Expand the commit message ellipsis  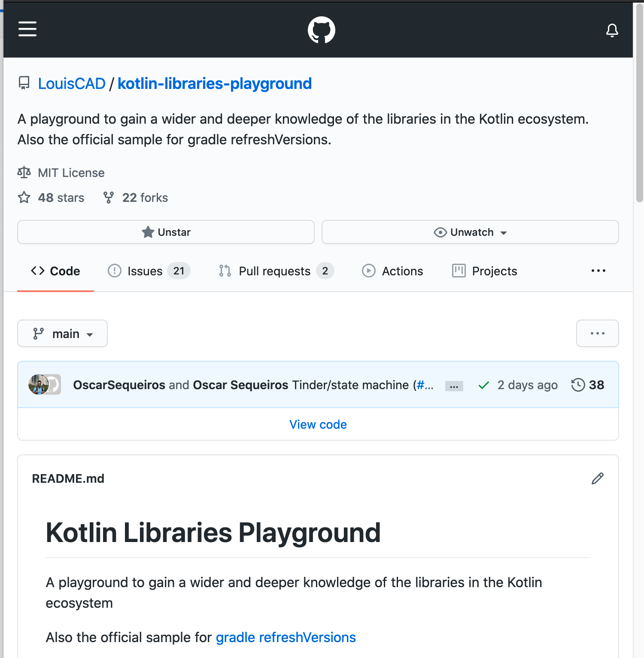click(x=454, y=386)
